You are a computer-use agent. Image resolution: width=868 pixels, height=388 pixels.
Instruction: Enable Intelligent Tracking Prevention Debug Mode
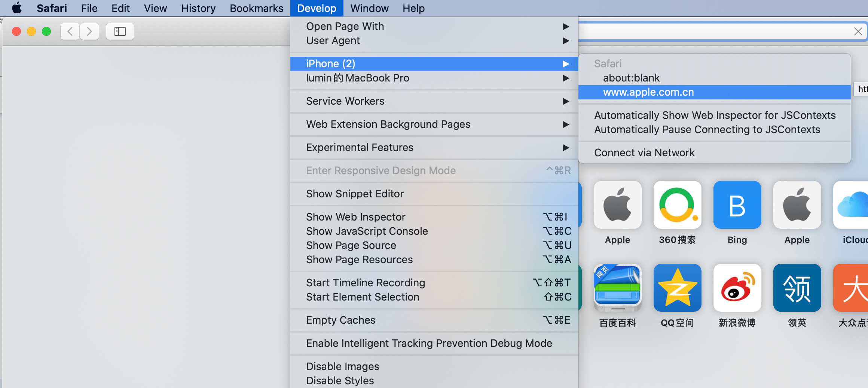click(429, 344)
